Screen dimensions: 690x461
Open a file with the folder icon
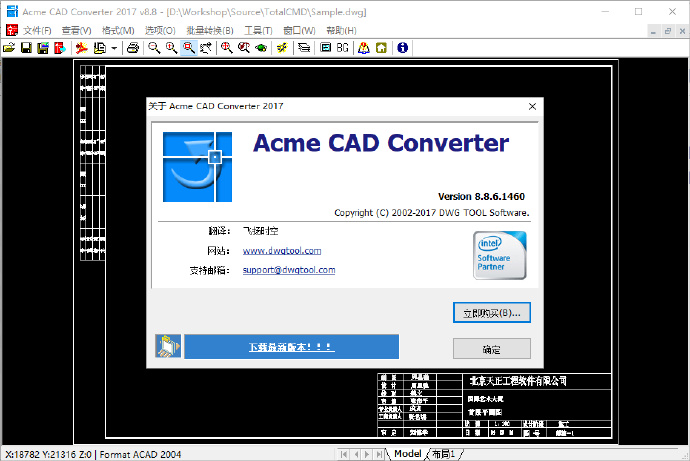[x=9, y=48]
